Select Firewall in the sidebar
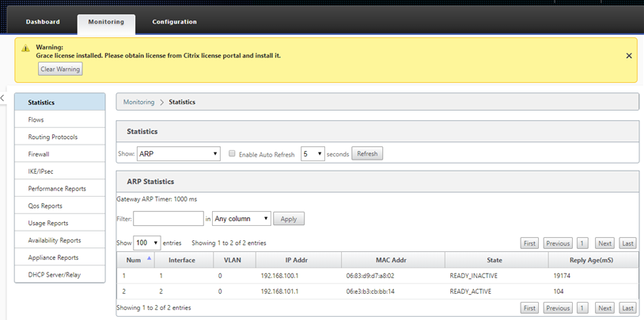The height and width of the screenshot is (320, 644). pos(60,154)
